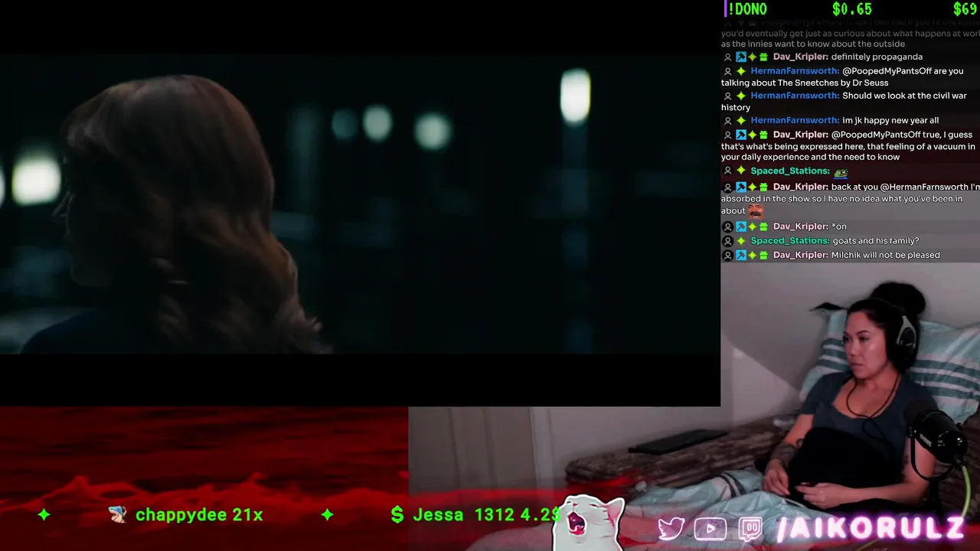980x551 pixels.
Task: Click the '@PoopedMyPantsOff true, I guess' mention
Action: [902, 135]
